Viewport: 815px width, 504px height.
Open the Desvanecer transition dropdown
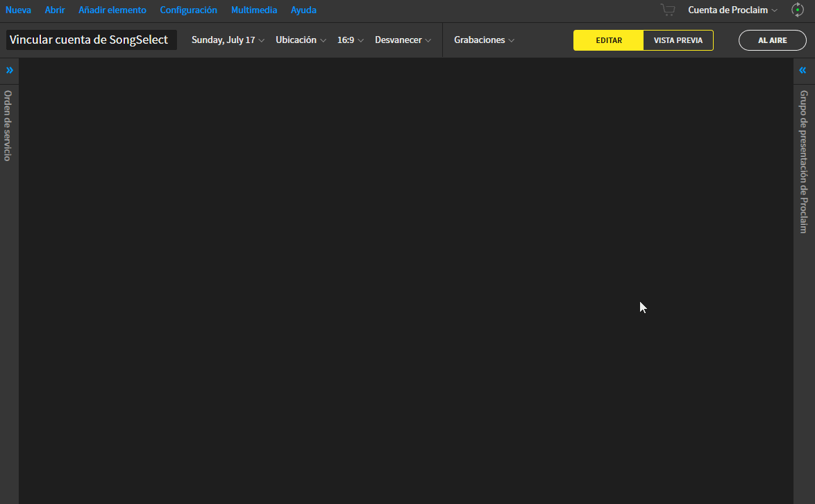[x=403, y=40]
